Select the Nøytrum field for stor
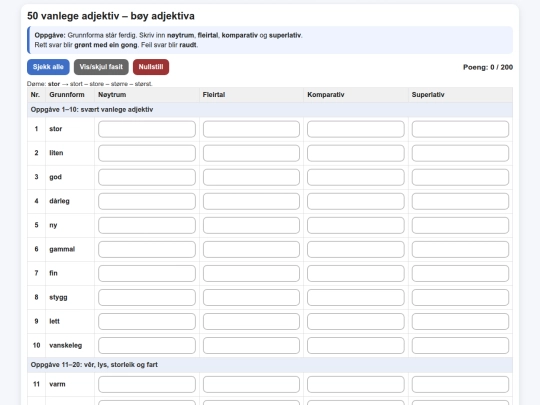 [x=147, y=129]
